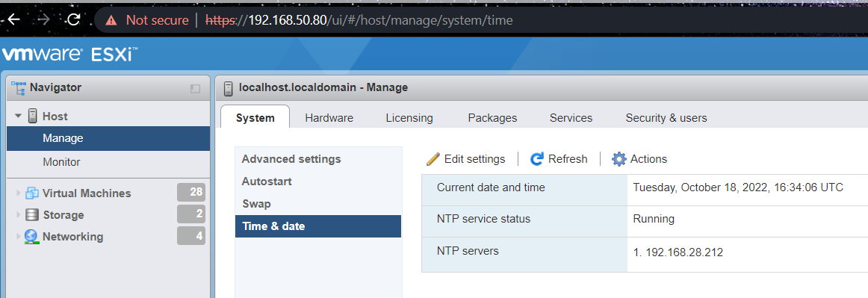Screen dimensions: 868x298
Task: Open the Actions menu label
Action: click(x=648, y=159)
